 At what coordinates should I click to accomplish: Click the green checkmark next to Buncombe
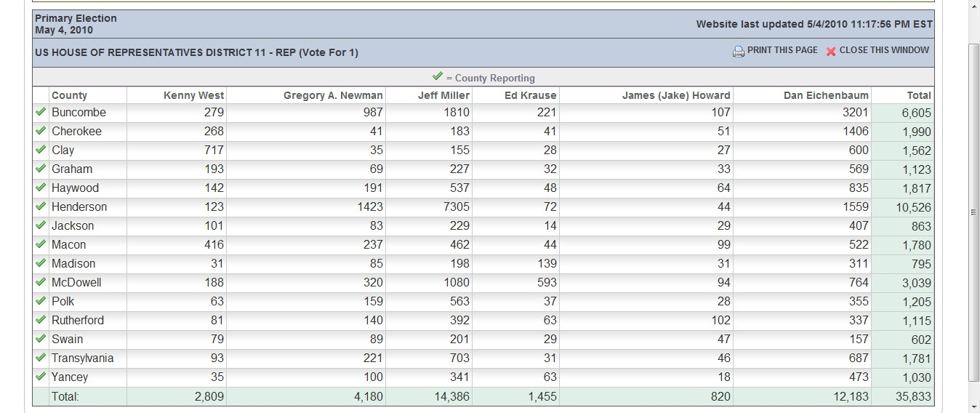coord(41,112)
